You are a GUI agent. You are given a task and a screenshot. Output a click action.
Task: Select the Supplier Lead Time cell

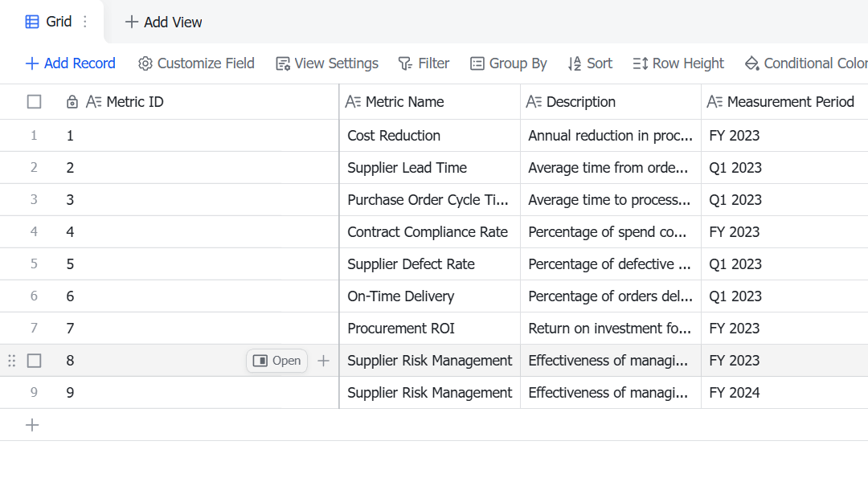click(x=429, y=168)
